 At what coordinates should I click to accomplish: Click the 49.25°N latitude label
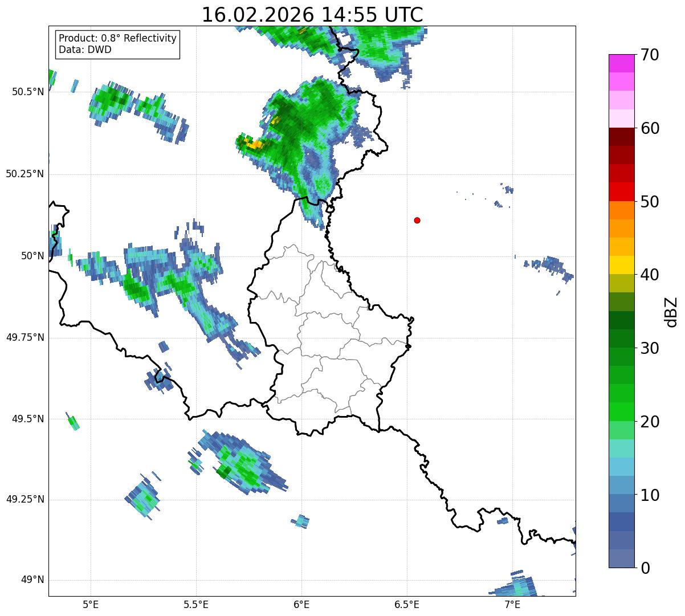25,500
